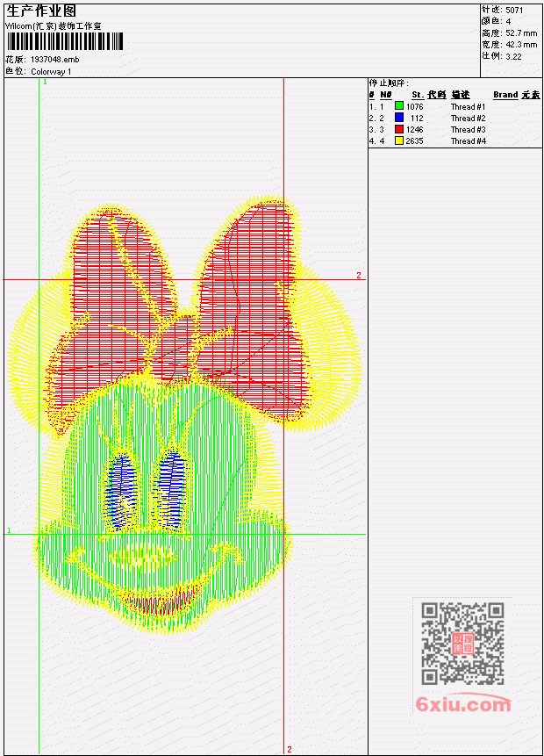Click the 生产作业图 title
544x756 pixels.
tap(41, 11)
